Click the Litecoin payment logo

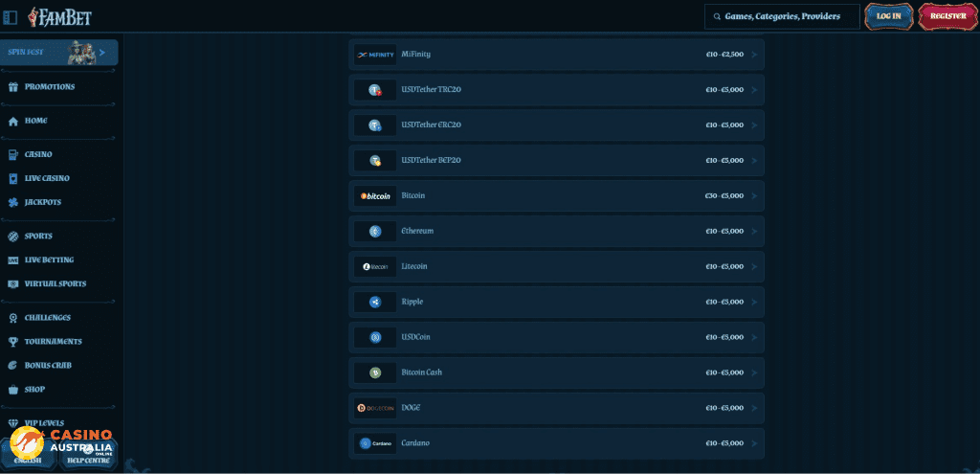(375, 266)
